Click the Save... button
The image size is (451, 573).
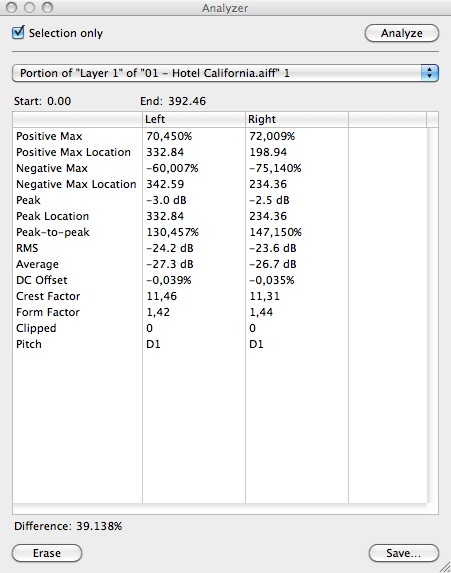coord(403,553)
